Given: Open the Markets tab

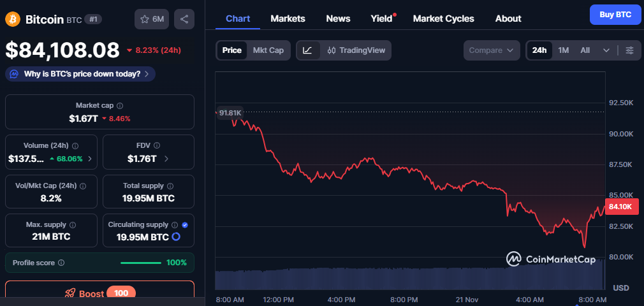Looking at the screenshot, I should (x=288, y=18).
